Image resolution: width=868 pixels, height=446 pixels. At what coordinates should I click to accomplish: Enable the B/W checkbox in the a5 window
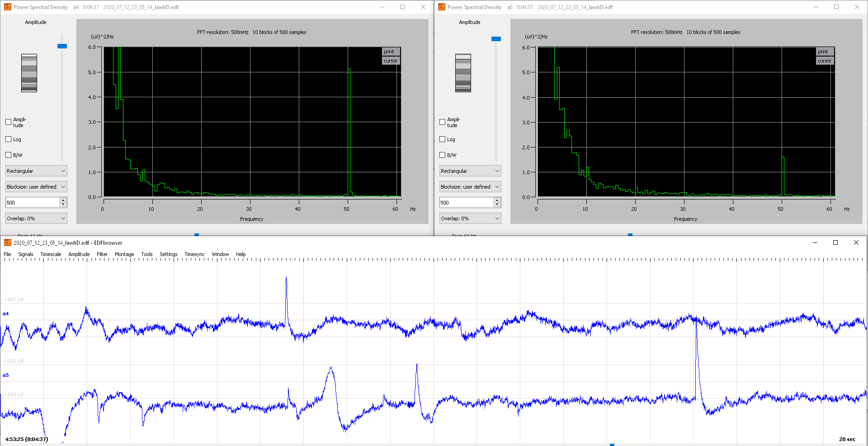point(442,155)
